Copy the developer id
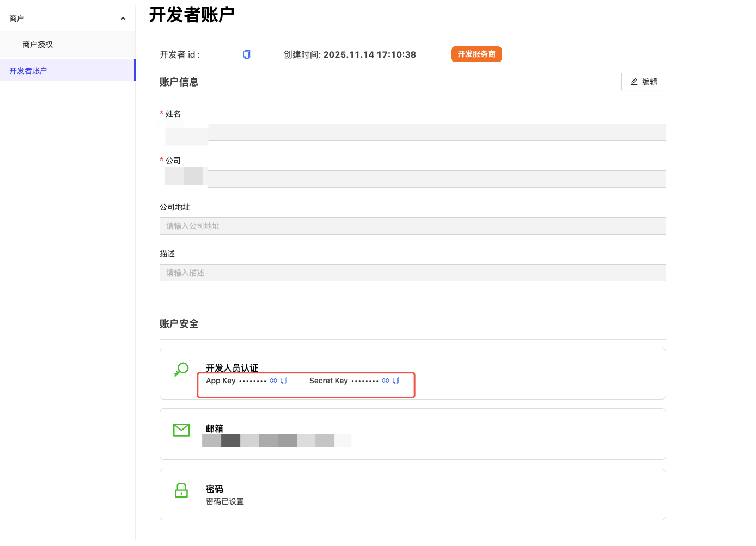 click(x=247, y=54)
